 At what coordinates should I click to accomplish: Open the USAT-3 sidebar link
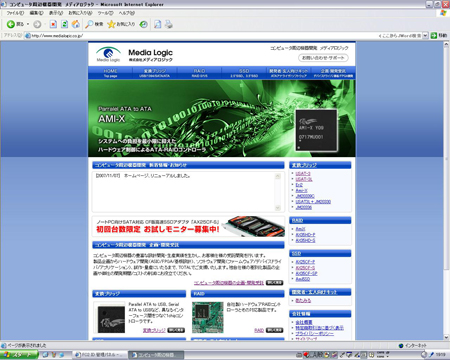[x=303, y=174]
